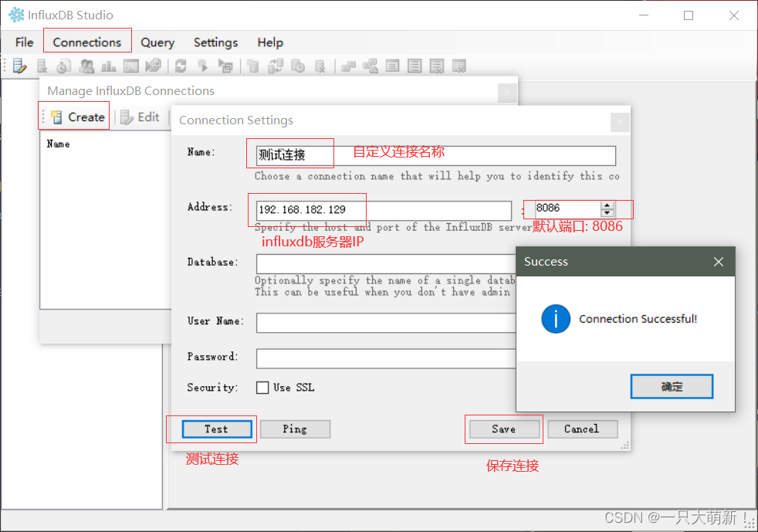Open the users (two people) toolbar icon

[86, 66]
